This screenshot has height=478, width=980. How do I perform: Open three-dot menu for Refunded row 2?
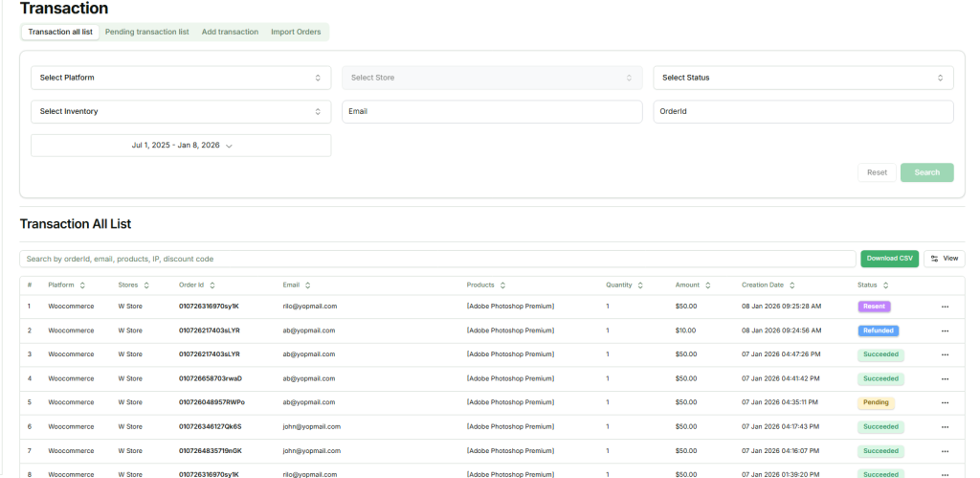coord(945,330)
